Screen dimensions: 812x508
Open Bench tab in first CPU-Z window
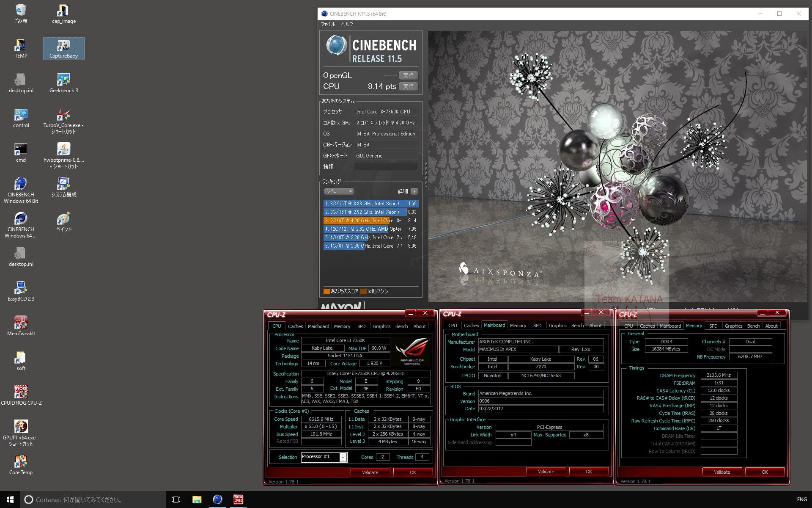pyautogui.click(x=401, y=326)
